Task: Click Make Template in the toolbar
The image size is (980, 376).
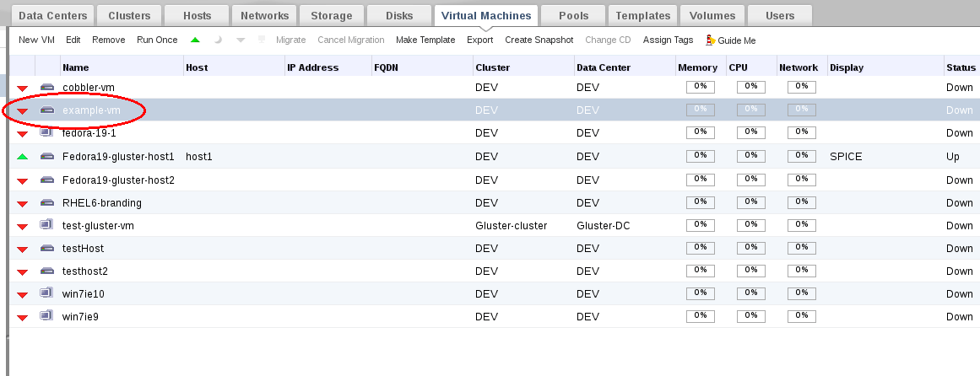Action: (425, 40)
